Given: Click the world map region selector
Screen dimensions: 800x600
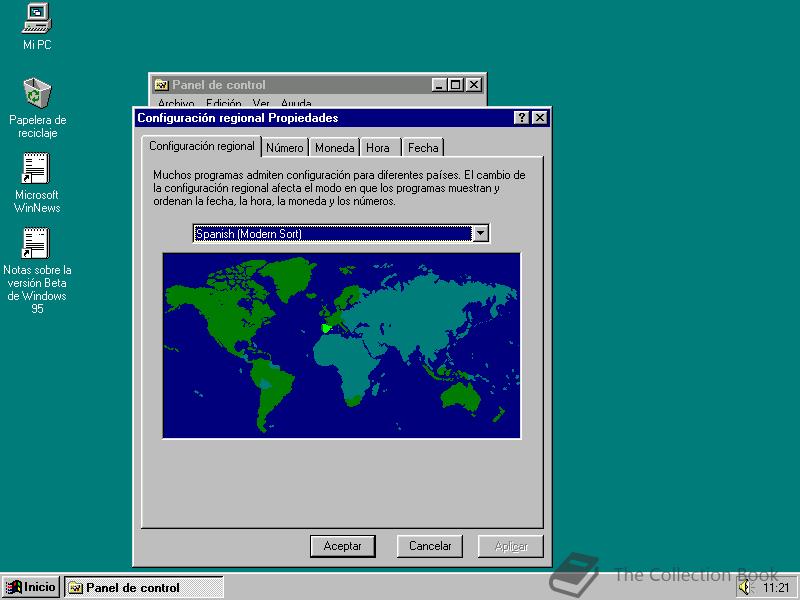Looking at the screenshot, I should 341,345.
